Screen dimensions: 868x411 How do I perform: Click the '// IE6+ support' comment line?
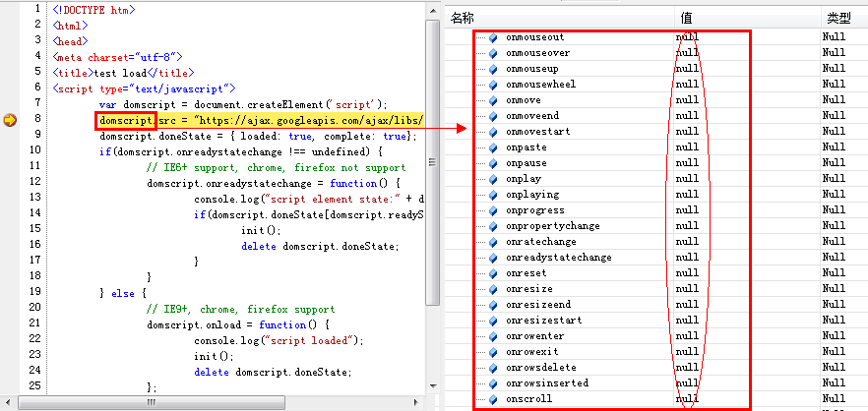[277, 167]
